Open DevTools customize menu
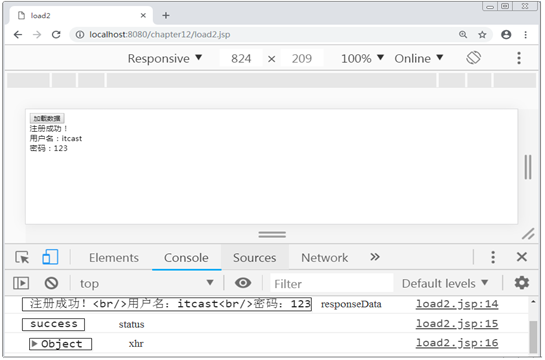The height and width of the screenshot is (360, 545). tap(493, 257)
